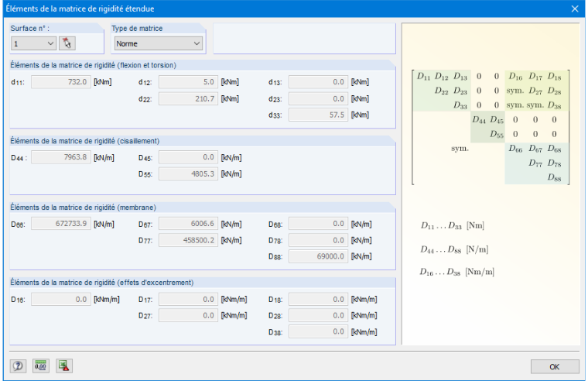
Task: Open the Surface n° dropdown
Action: tap(33, 43)
